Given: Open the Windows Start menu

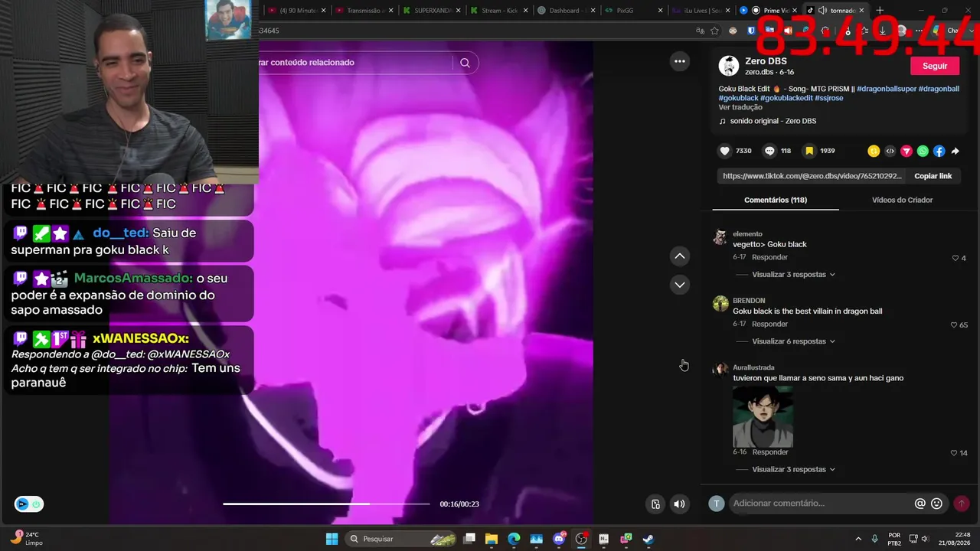Looking at the screenshot, I should (332, 539).
